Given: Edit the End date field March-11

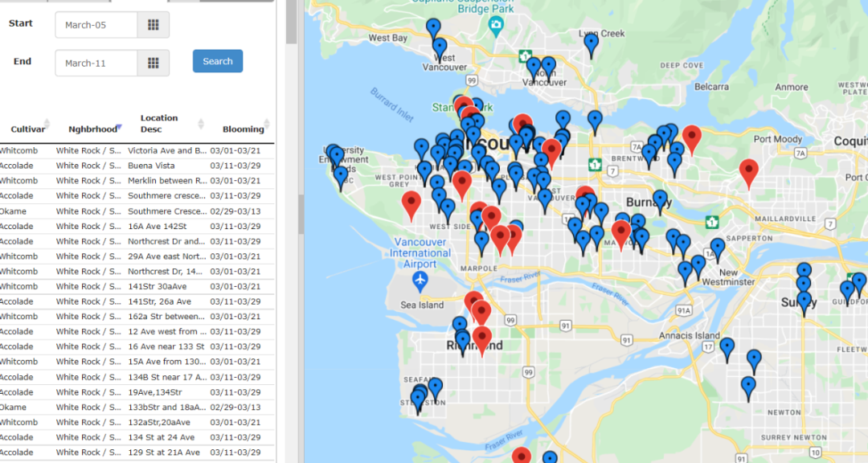Looking at the screenshot, I should point(96,64).
